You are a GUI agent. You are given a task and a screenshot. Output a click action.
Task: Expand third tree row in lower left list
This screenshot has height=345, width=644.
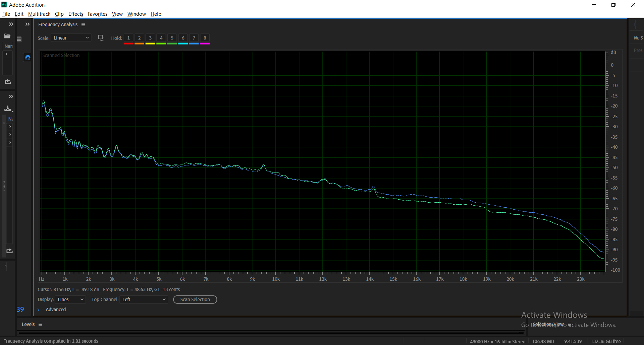point(10,142)
